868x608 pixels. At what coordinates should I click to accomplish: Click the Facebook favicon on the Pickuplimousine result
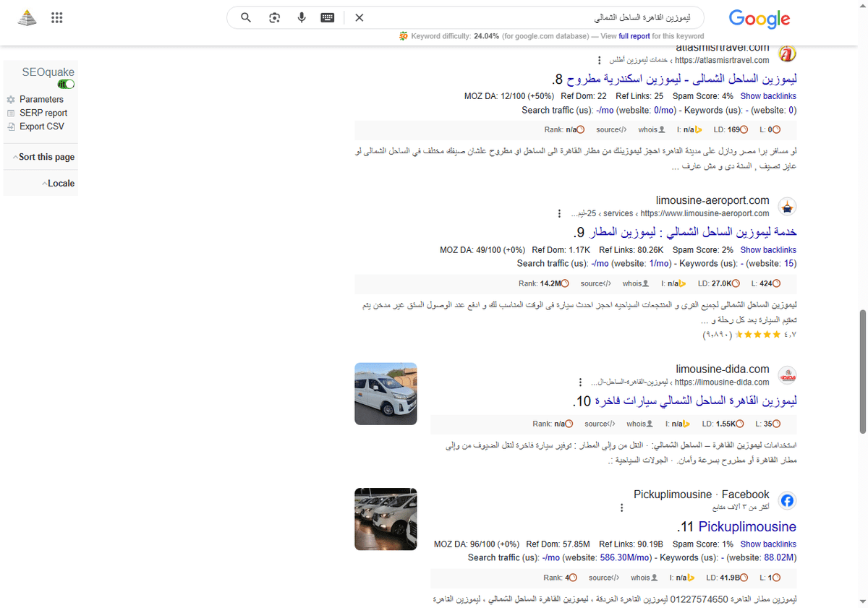(787, 500)
